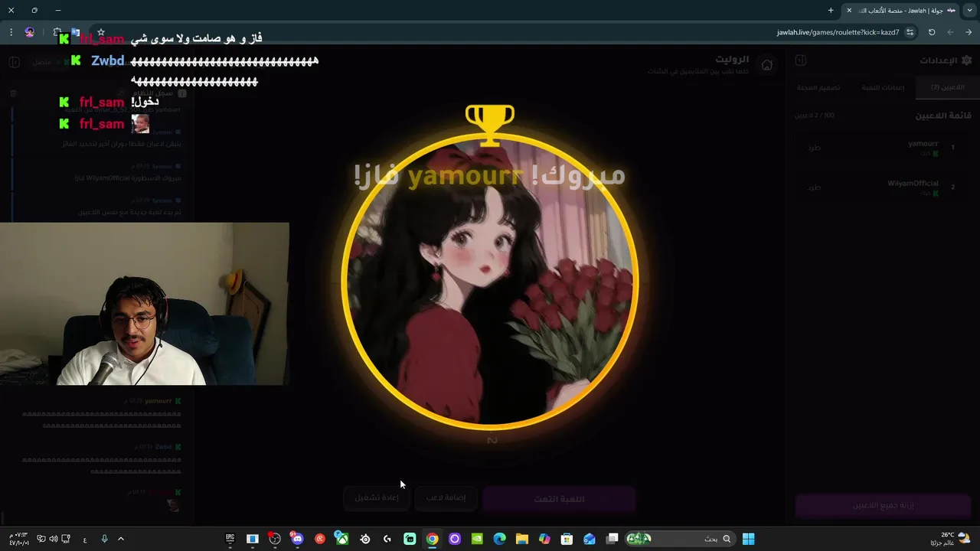The height and width of the screenshot is (551, 980).
Task: Open the NVIDIA app from the taskbar
Action: point(477,539)
